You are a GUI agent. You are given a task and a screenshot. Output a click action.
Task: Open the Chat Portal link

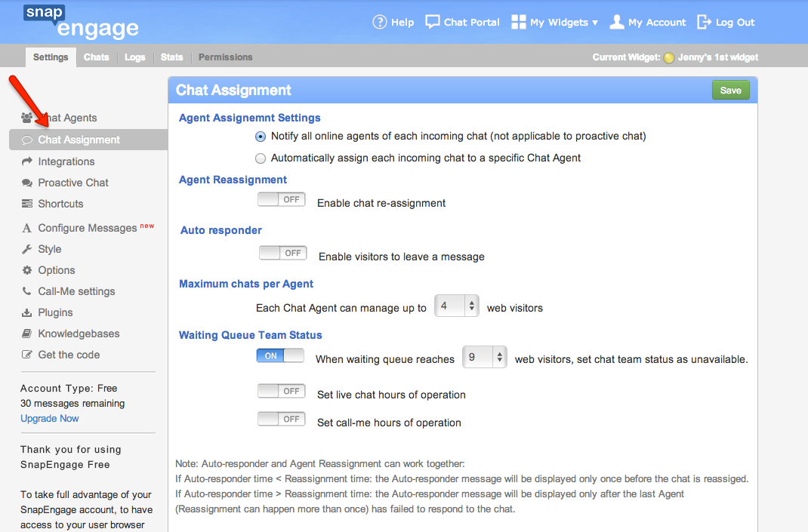(x=472, y=22)
